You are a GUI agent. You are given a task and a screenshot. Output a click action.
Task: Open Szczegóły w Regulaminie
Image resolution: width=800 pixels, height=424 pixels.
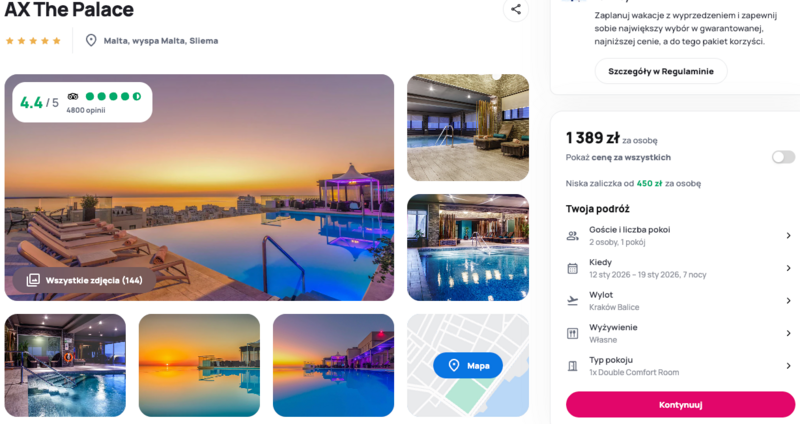coord(661,71)
